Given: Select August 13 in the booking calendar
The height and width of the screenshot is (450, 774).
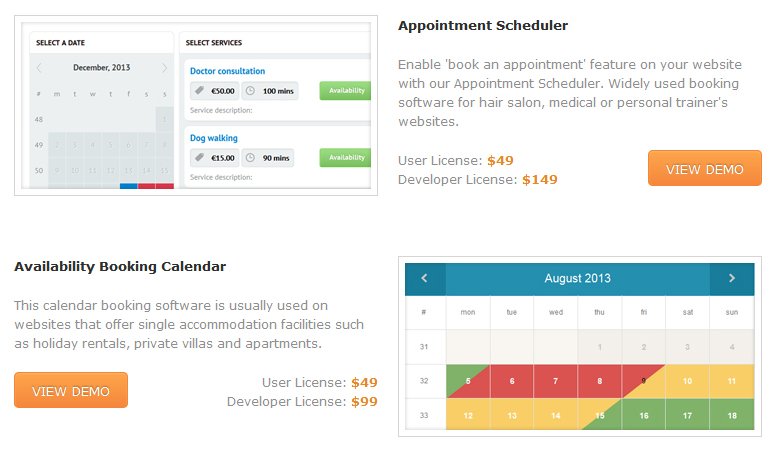Looking at the screenshot, I should [x=512, y=415].
